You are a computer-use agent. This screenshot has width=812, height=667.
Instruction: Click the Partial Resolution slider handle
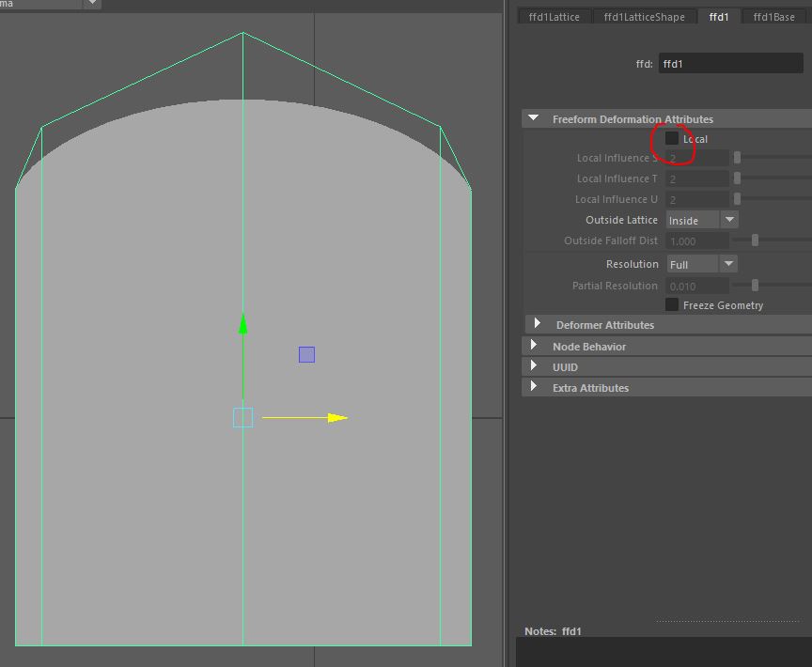coord(755,286)
